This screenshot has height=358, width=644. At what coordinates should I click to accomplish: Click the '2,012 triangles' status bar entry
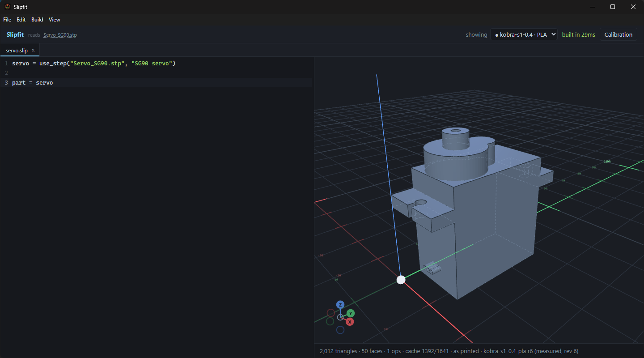(339, 351)
